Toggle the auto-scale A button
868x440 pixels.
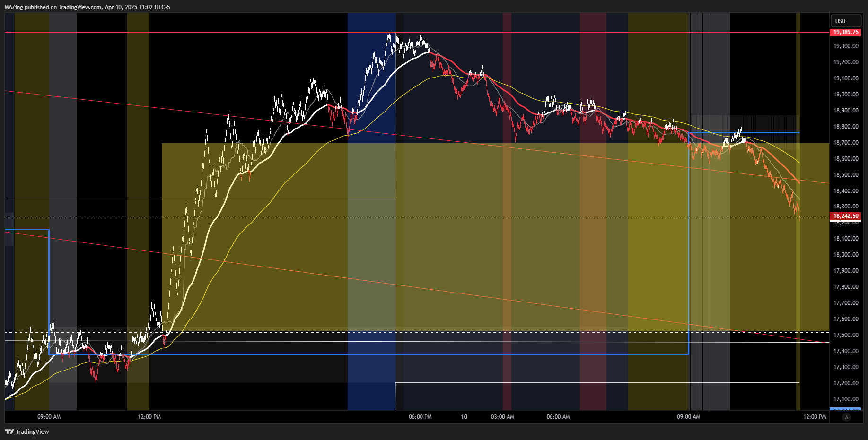coord(846,417)
